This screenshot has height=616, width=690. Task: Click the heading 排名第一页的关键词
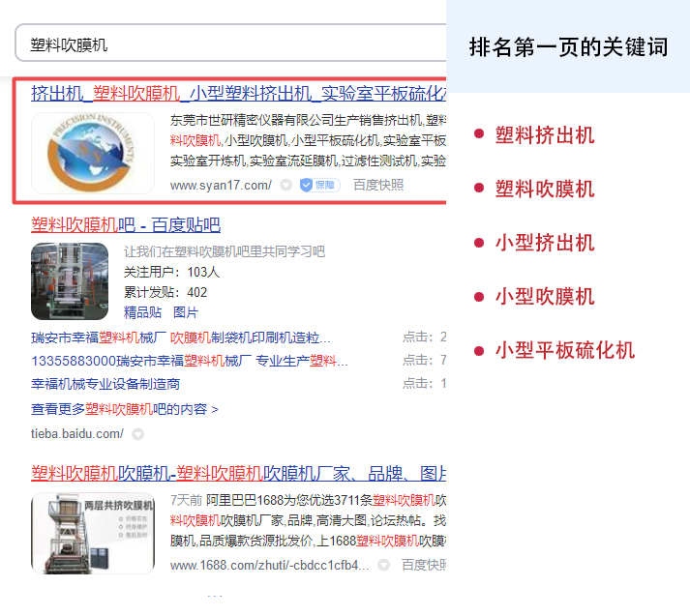pyautogui.click(x=568, y=47)
